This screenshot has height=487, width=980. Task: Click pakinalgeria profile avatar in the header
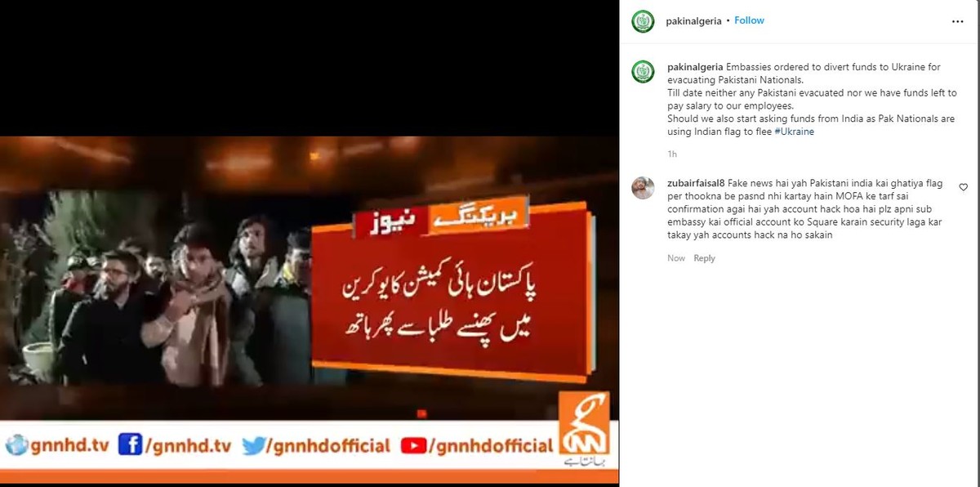click(643, 21)
